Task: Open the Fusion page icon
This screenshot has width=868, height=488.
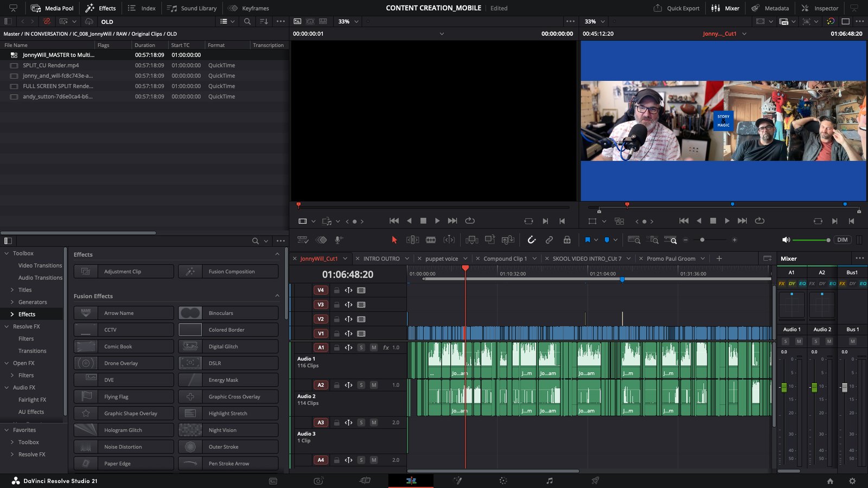Action: point(457,480)
